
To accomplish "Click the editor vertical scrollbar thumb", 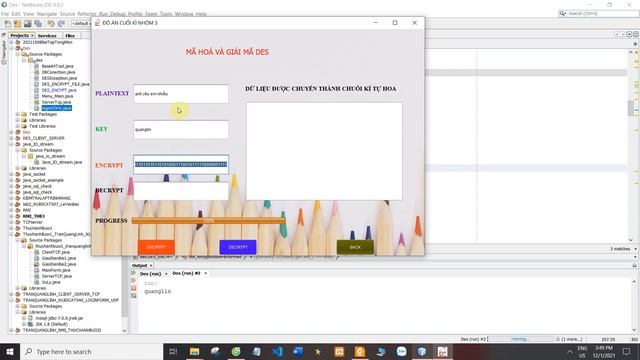I will tap(631, 108).
